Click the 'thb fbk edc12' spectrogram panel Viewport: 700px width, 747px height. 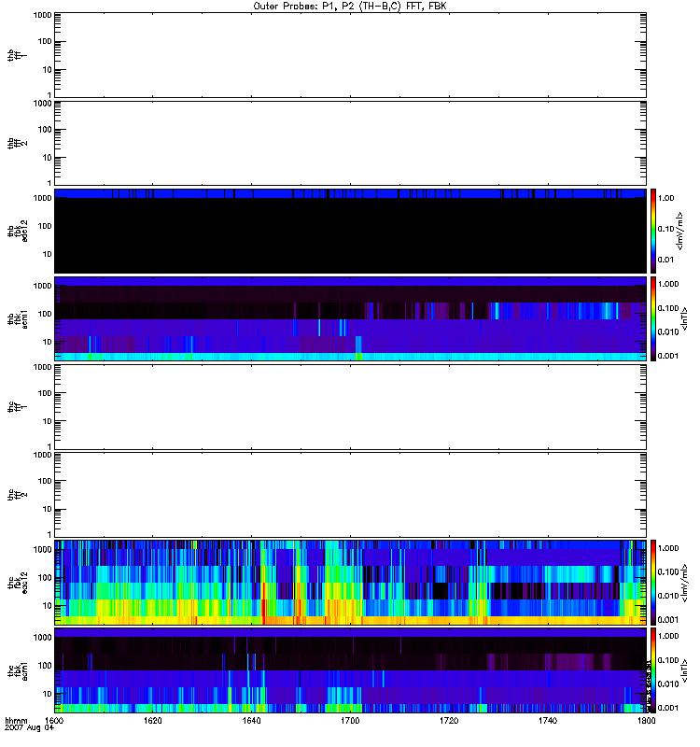(350, 231)
